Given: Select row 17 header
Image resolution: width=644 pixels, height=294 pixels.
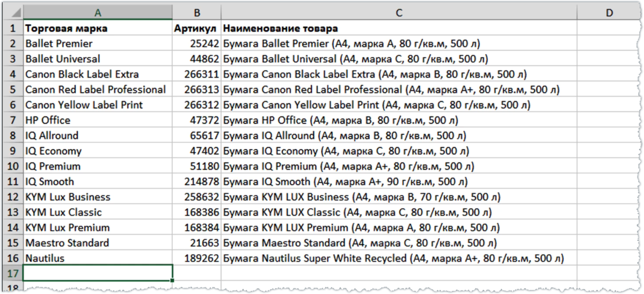Looking at the screenshot, I should point(13,273).
